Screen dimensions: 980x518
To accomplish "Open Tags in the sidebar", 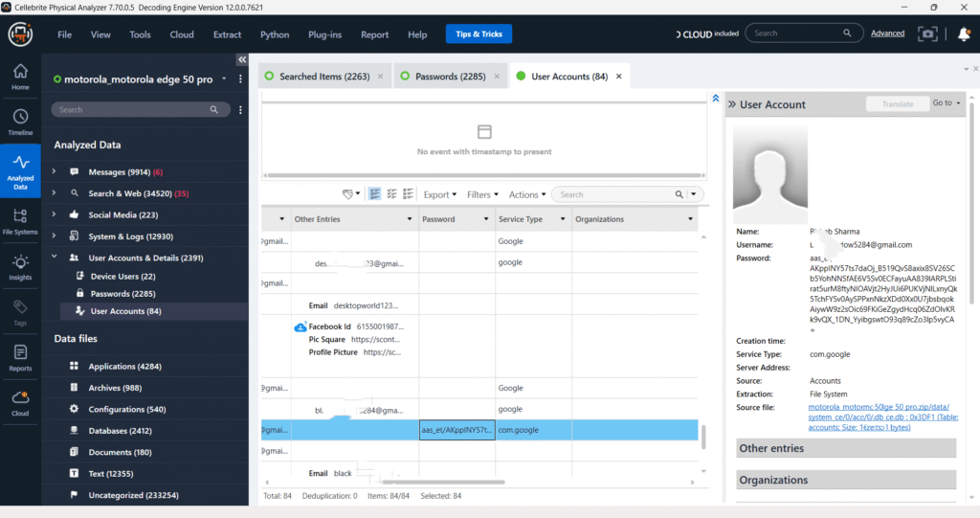I will coord(20,313).
